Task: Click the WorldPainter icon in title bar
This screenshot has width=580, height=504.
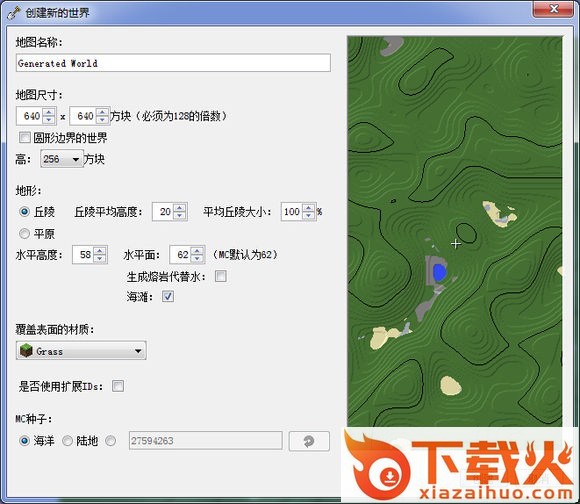Action: (x=13, y=13)
